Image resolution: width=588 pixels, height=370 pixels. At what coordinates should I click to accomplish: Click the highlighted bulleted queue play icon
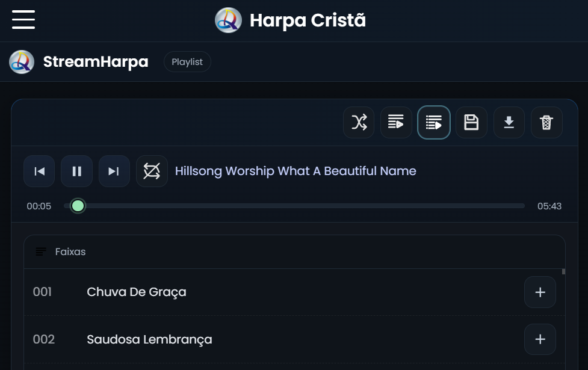click(x=433, y=123)
